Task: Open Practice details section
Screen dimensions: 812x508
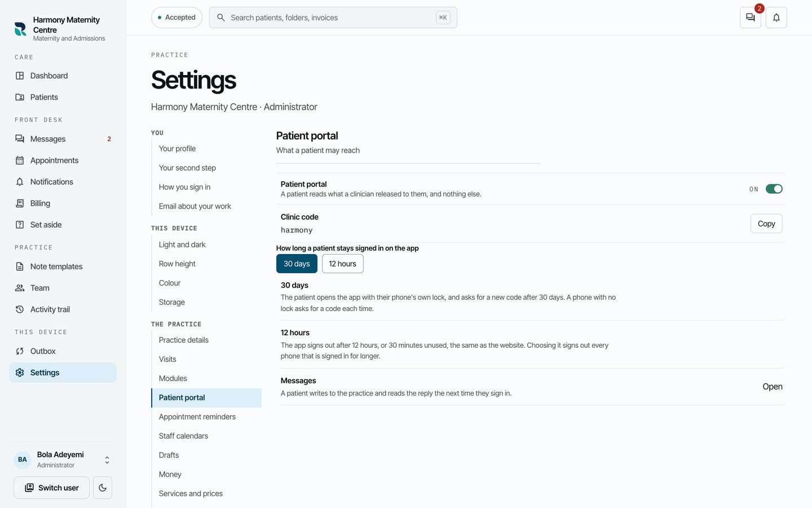Action: [206, 340]
